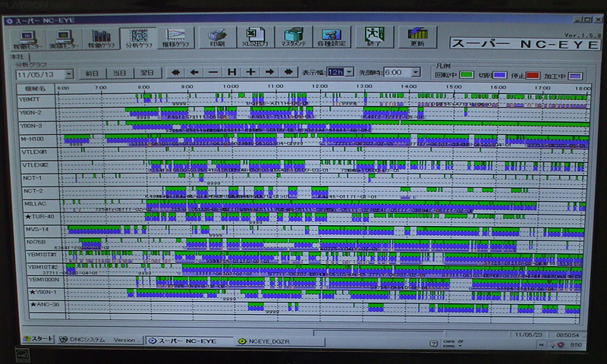Step forward with single right arrow
607x364 pixels.
click(x=269, y=72)
